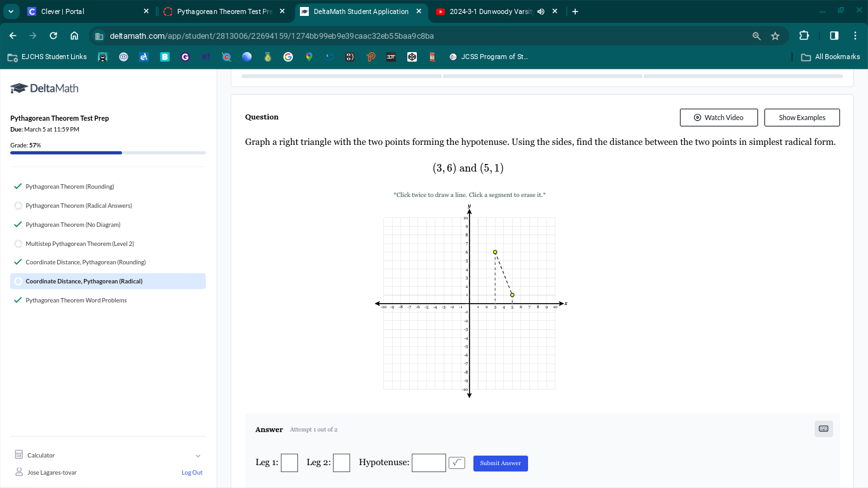Open the Kahoot bookmark
The width and height of the screenshot is (868, 488).
[206, 57]
